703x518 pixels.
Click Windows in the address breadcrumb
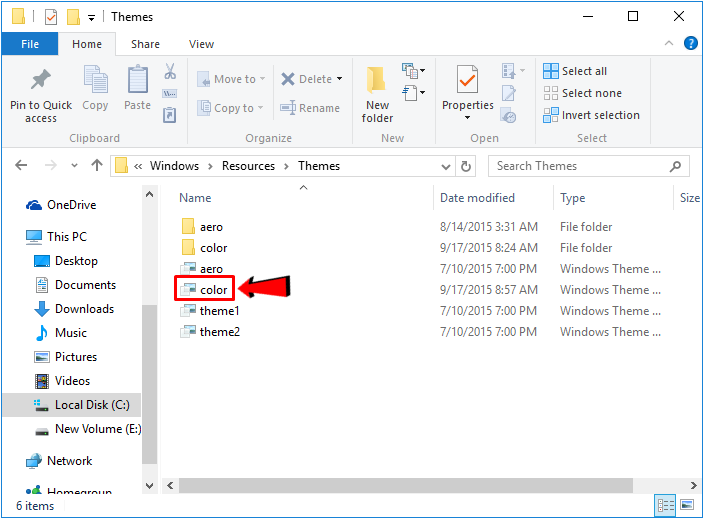[174, 166]
